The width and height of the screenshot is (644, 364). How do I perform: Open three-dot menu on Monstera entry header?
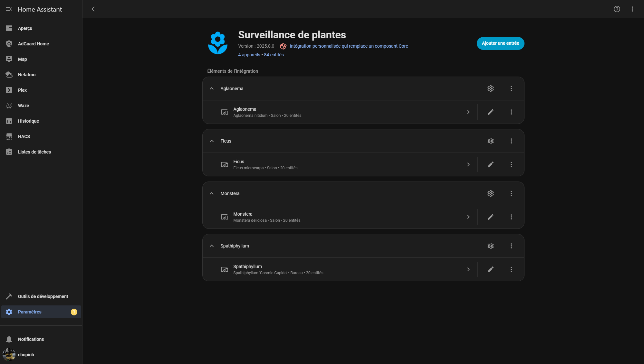click(511, 193)
